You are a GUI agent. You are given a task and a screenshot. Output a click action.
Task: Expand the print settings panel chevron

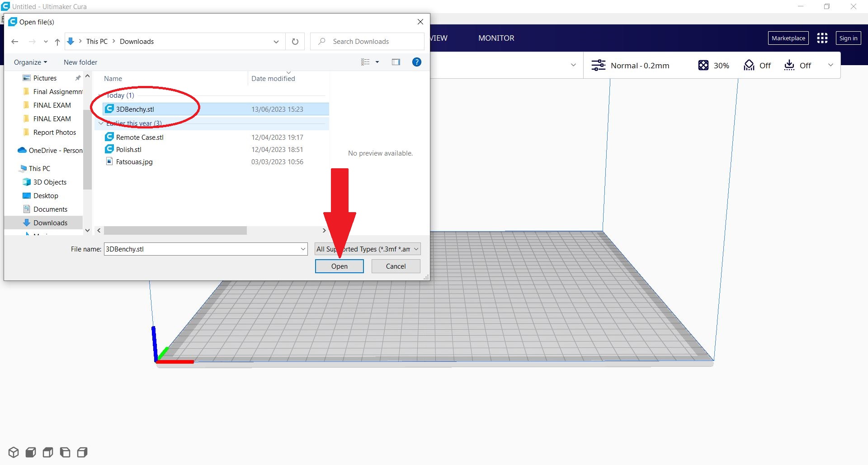coord(830,65)
